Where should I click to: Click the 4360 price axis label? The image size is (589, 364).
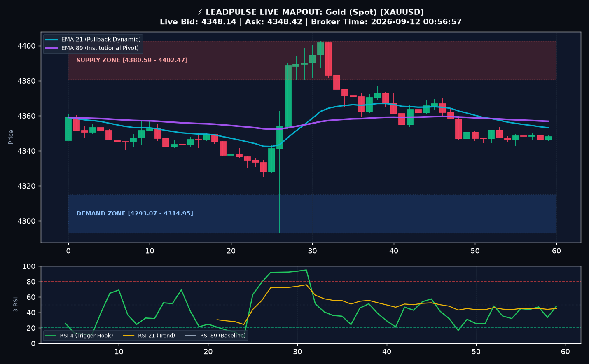(26, 116)
